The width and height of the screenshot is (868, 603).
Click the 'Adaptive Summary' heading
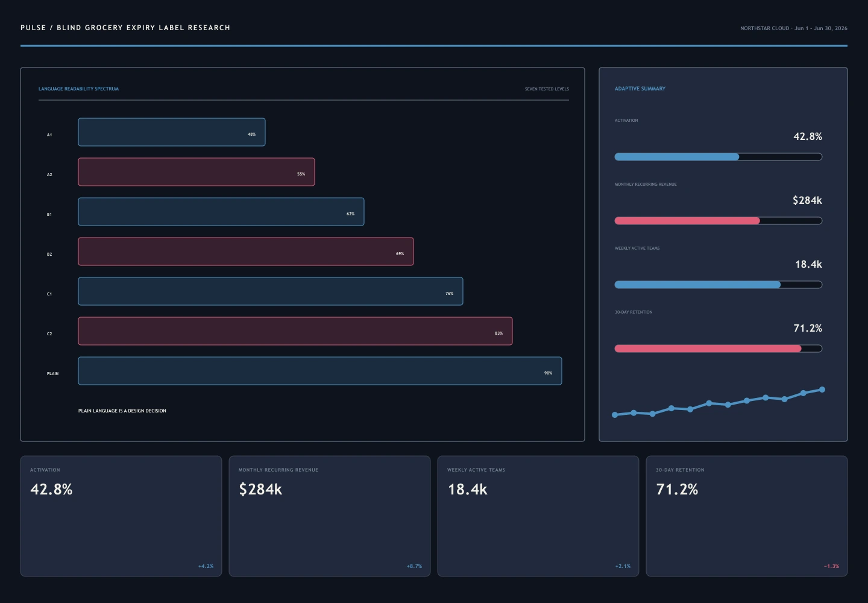coord(640,89)
